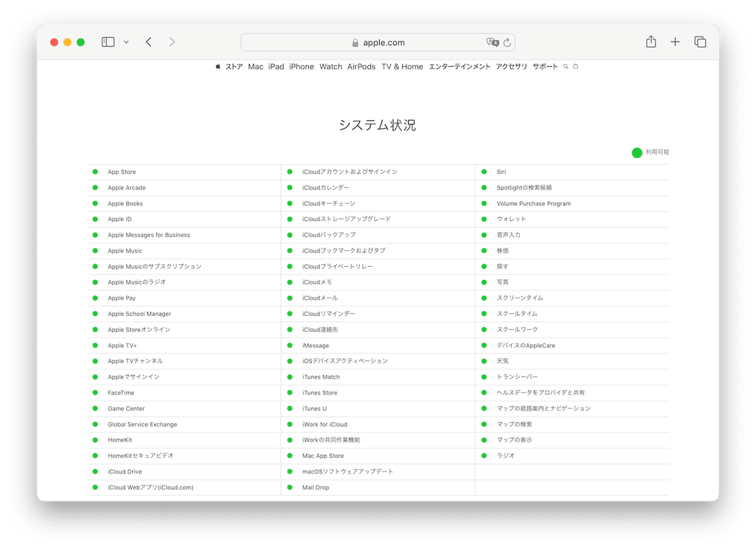Screen dimensions: 756x550
Task: Open a new tab with plus icon
Action: point(675,42)
